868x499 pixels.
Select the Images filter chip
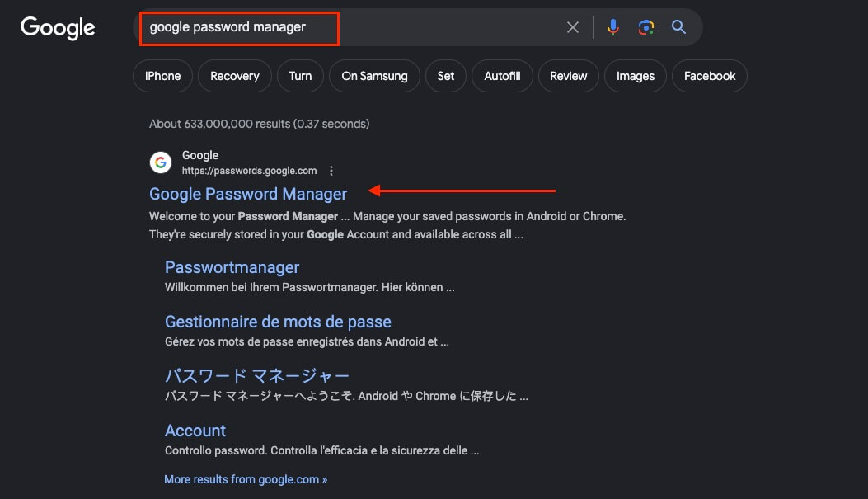click(x=636, y=76)
